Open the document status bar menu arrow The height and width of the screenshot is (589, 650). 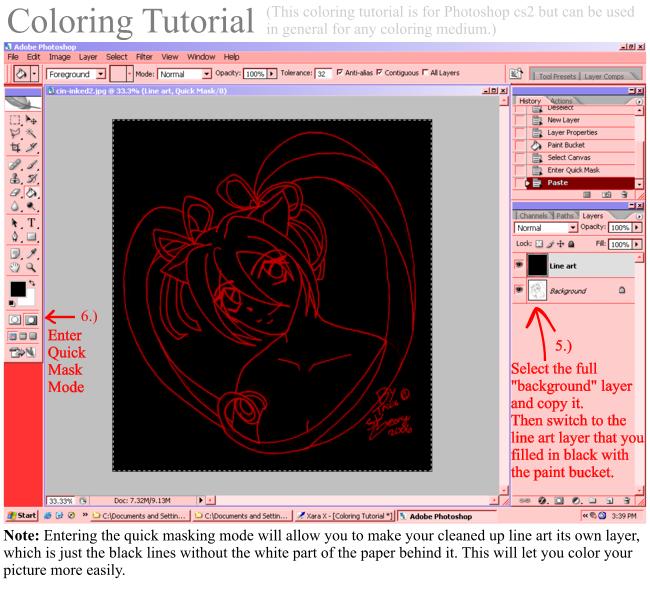pos(201,500)
